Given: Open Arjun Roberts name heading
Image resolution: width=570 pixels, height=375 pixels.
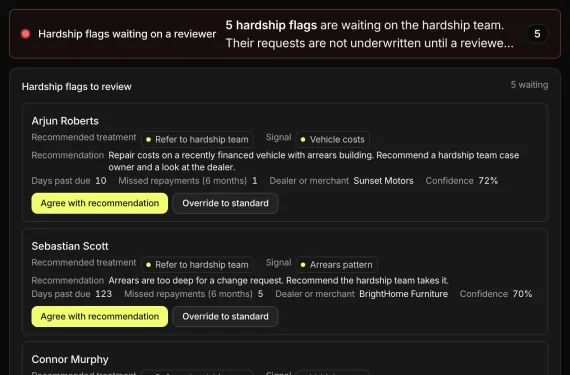Looking at the screenshot, I should (x=65, y=121).
